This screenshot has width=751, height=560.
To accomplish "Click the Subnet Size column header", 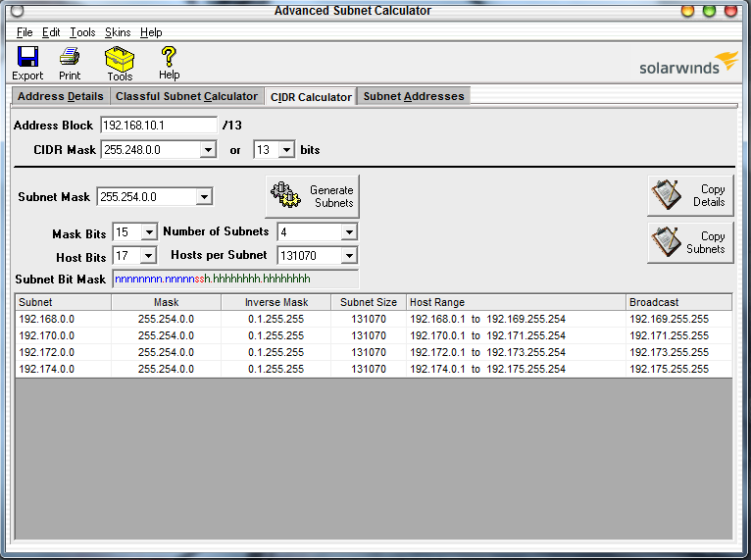I will coord(369,302).
